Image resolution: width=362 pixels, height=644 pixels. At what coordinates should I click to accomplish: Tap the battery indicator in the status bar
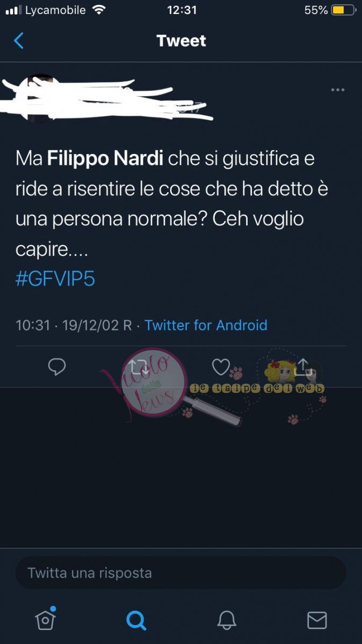coord(344,10)
